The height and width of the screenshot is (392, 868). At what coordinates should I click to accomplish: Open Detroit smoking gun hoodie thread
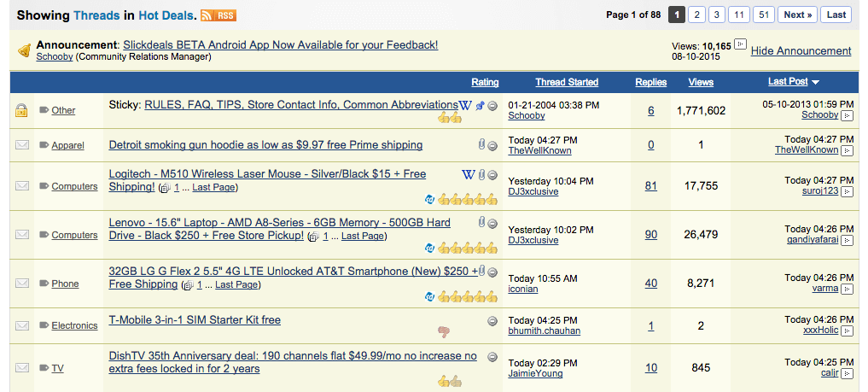(x=265, y=145)
